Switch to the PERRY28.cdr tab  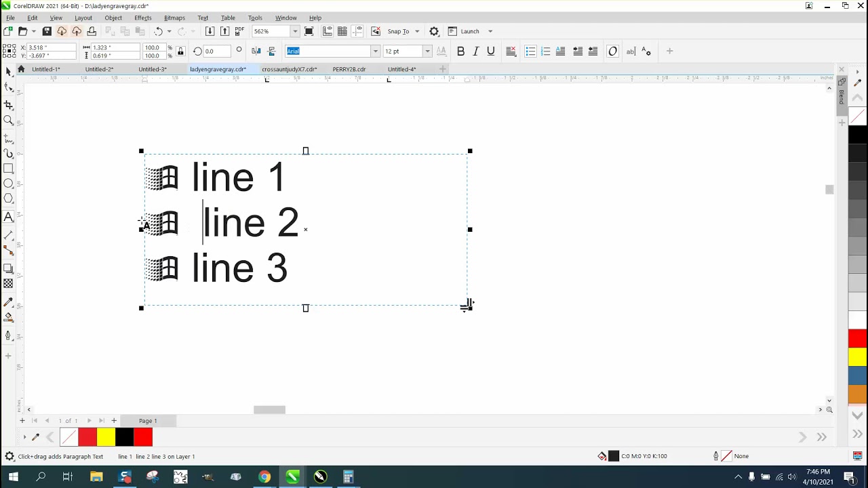pos(349,69)
